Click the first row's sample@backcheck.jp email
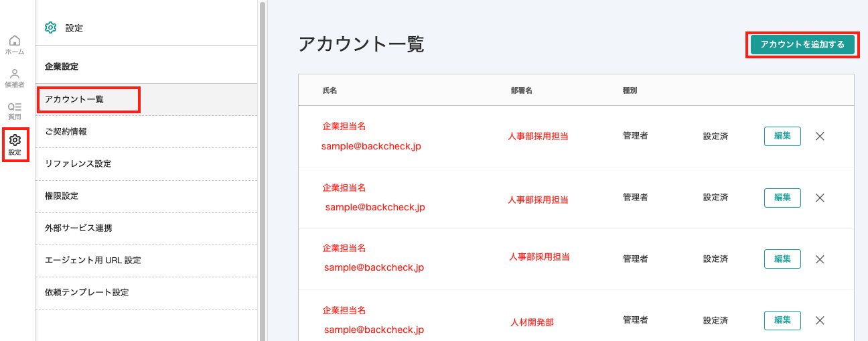Image resolution: width=868 pixels, height=341 pixels. [x=371, y=146]
